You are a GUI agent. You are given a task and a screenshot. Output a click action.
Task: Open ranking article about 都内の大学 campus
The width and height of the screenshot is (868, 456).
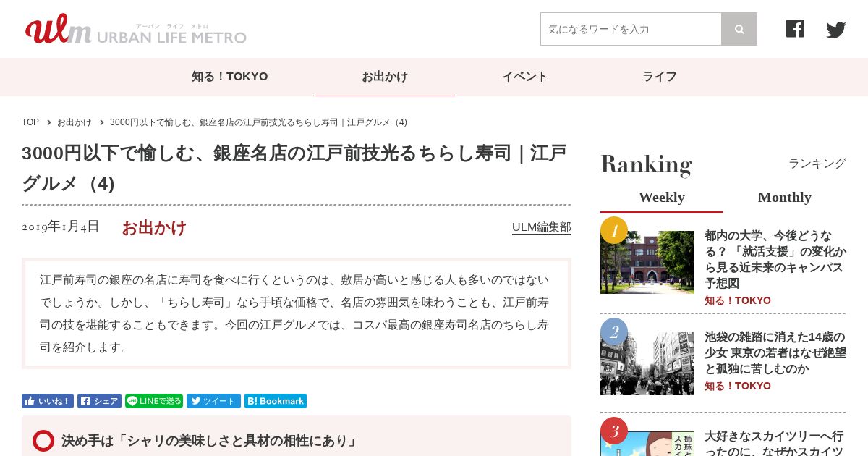(775, 259)
